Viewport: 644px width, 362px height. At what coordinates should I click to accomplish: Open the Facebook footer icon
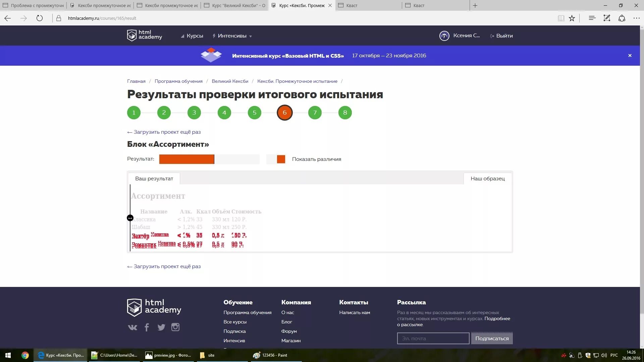click(147, 327)
